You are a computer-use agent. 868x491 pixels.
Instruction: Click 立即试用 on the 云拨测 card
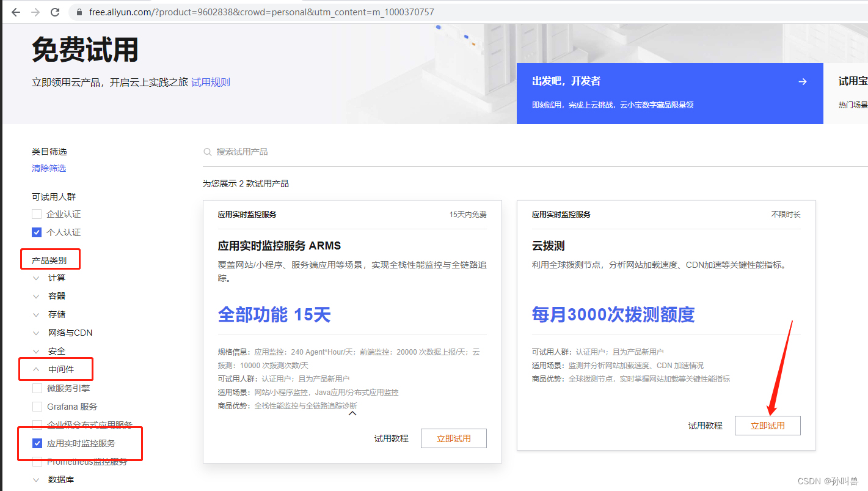(768, 426)
